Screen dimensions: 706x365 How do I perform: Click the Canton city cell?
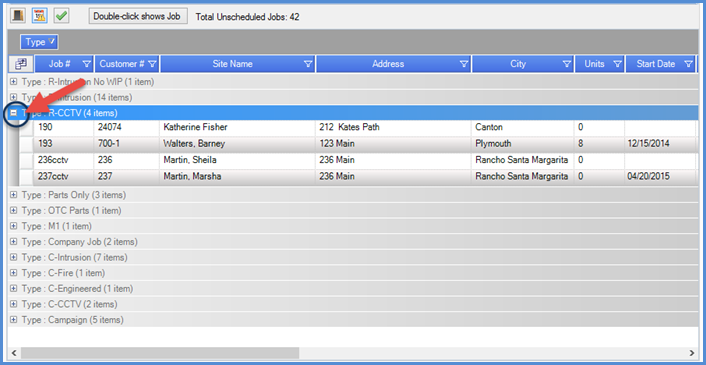(523, 128)
